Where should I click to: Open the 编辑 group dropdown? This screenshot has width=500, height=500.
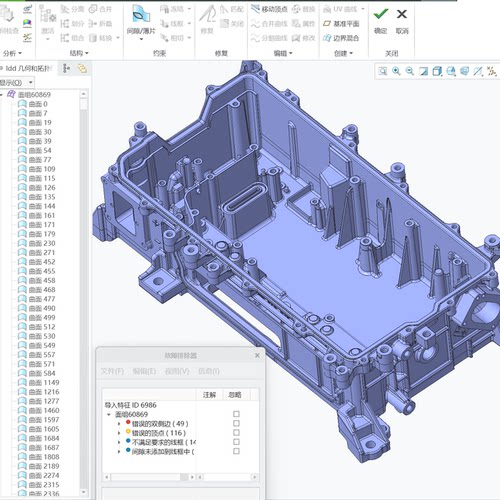[283, 53]
